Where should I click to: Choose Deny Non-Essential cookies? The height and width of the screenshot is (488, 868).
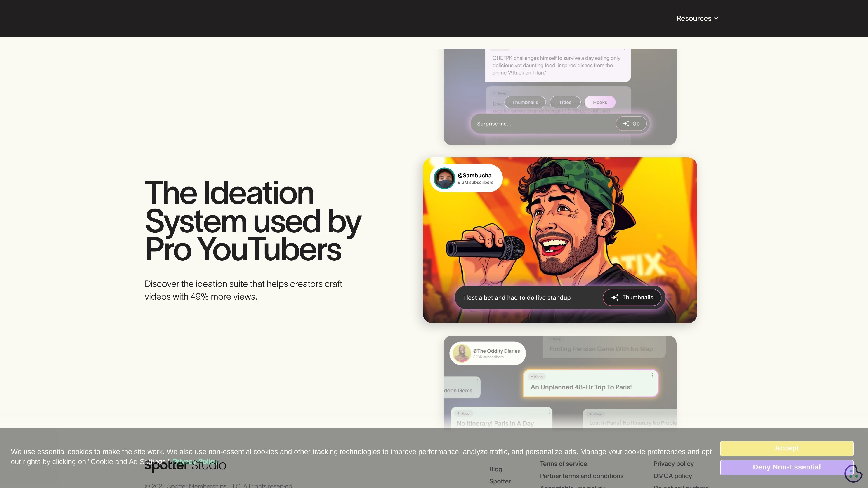786,467
